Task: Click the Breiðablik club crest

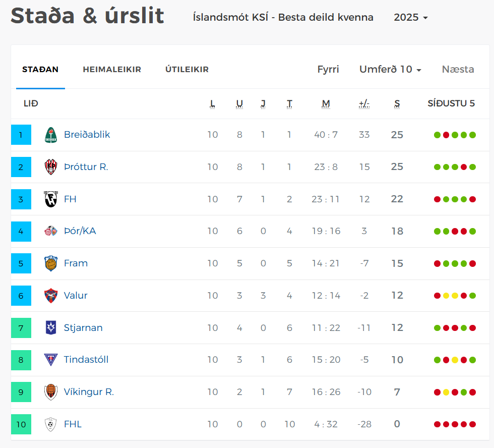Action: [x=51, y=135]
